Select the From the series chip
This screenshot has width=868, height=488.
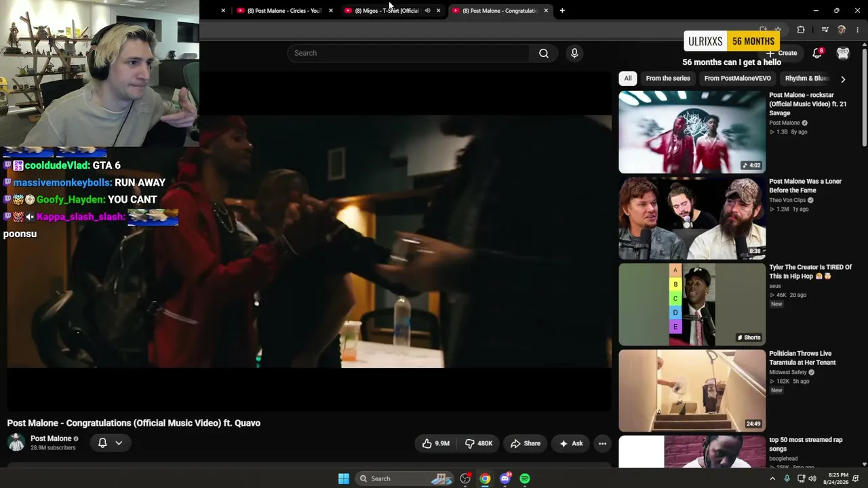point(668,79)
